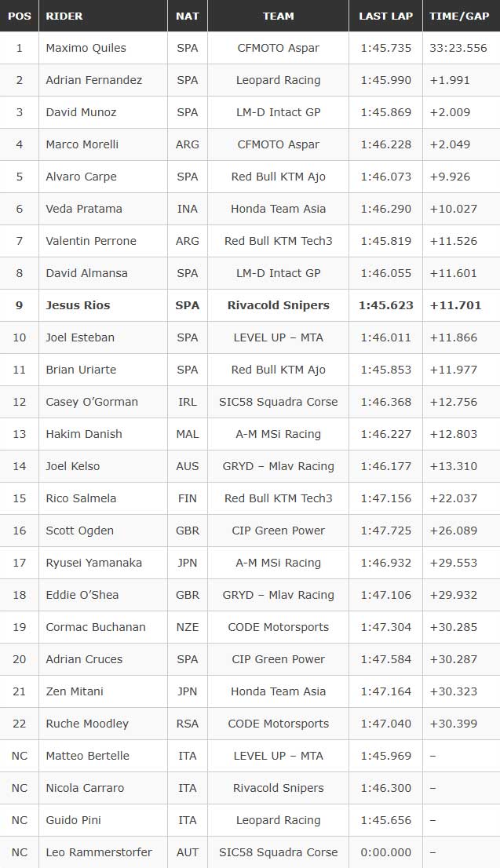Click Casey O'Gorman rider name
500x868 pixels.
[x=92, y=402]
